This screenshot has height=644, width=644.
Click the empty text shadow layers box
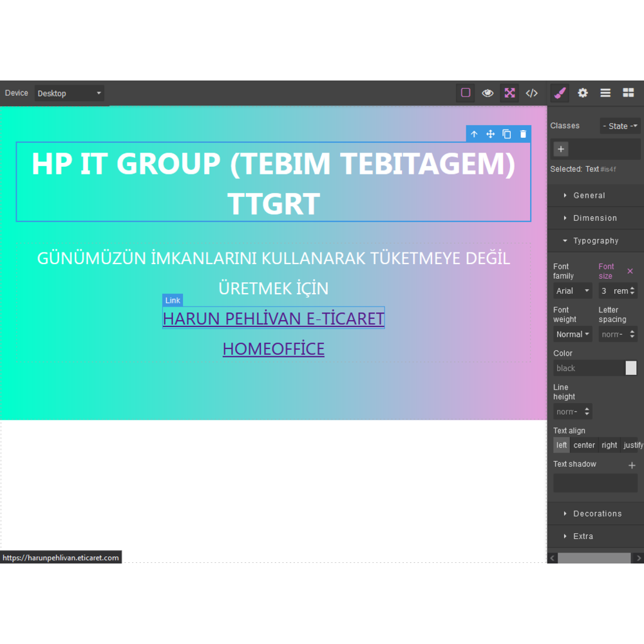595,482
